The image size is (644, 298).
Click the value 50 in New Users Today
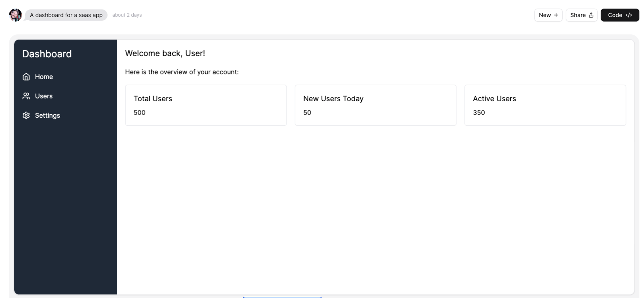tap(307, 113)
